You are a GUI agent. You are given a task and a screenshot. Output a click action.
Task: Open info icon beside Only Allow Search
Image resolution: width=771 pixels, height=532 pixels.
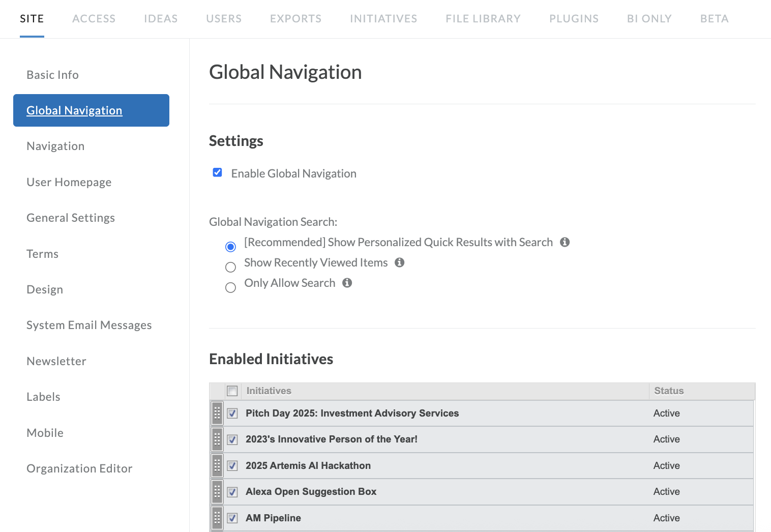(x=347, y=283)
